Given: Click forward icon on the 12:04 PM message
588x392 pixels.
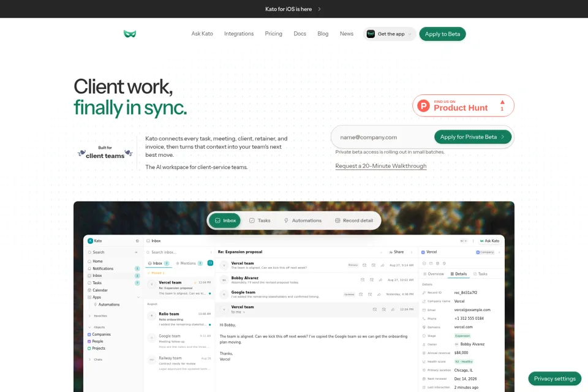Looking at the screenshot, I should (393, 309).
